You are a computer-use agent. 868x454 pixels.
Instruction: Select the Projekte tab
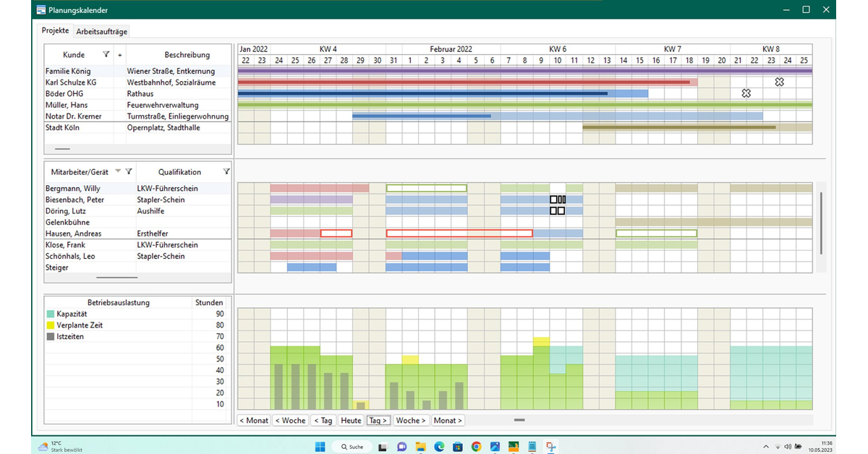point(56,30)
